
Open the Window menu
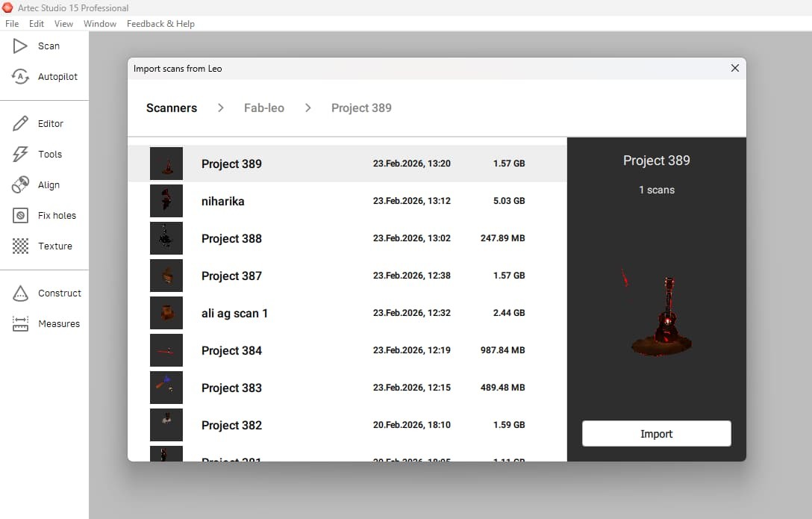[100, 24]
